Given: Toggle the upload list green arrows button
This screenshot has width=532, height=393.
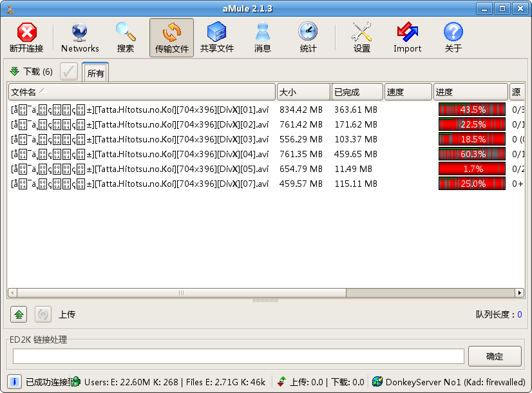Looking at the screenshot, I should pyautogui.click(x=19, y=314).
